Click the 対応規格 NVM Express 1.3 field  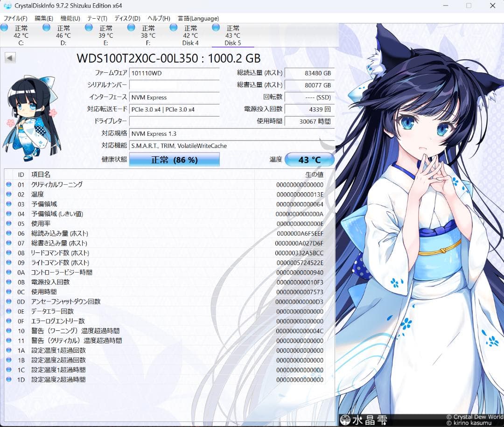click(232, 134)
